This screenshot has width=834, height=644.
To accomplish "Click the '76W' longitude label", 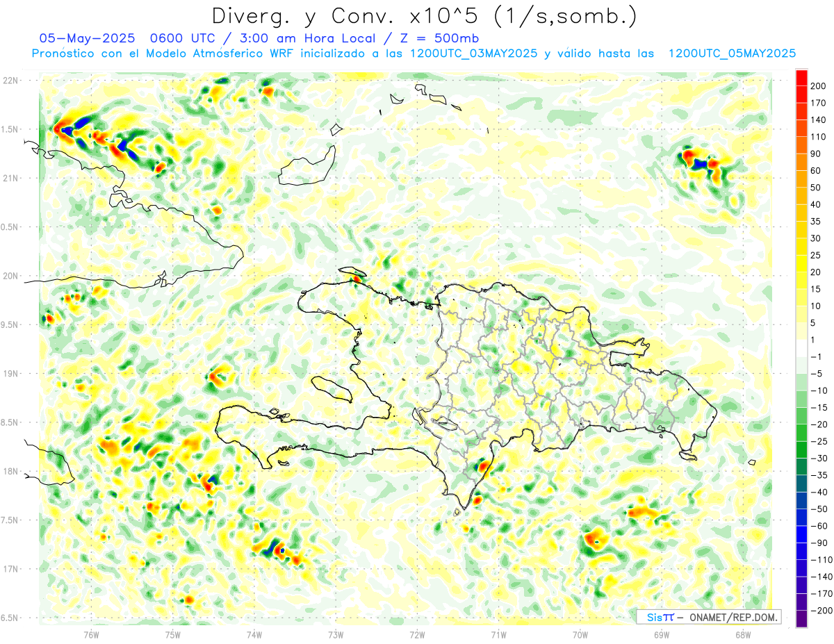I will pos(92,634).
